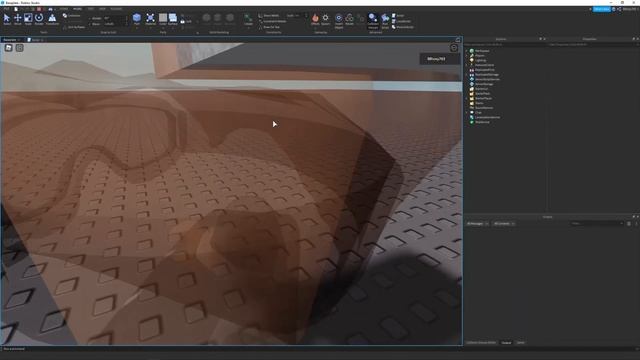
Task: Click the Create constraint icon
Action: (x=248, y=19)
